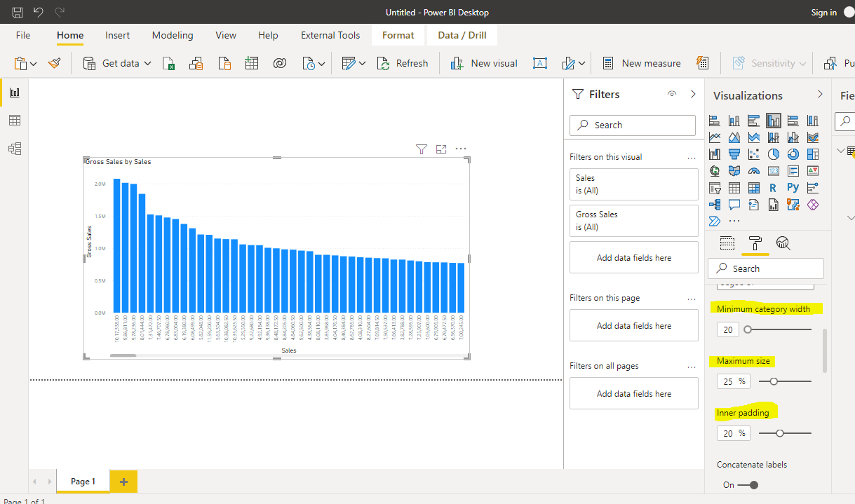The height and width of the screenshot is (504, 855).
Task: Select the Card visual
Action: point(774,170)
